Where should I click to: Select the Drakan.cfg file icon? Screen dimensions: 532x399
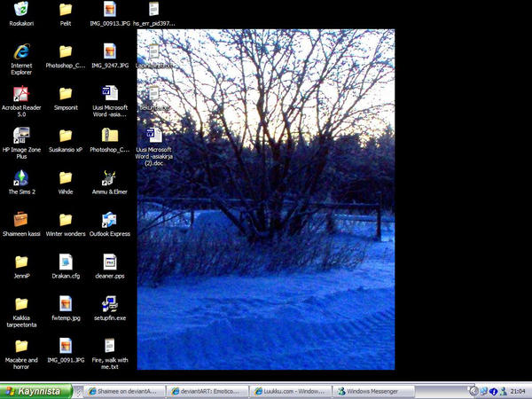click(x=66, y=266)
